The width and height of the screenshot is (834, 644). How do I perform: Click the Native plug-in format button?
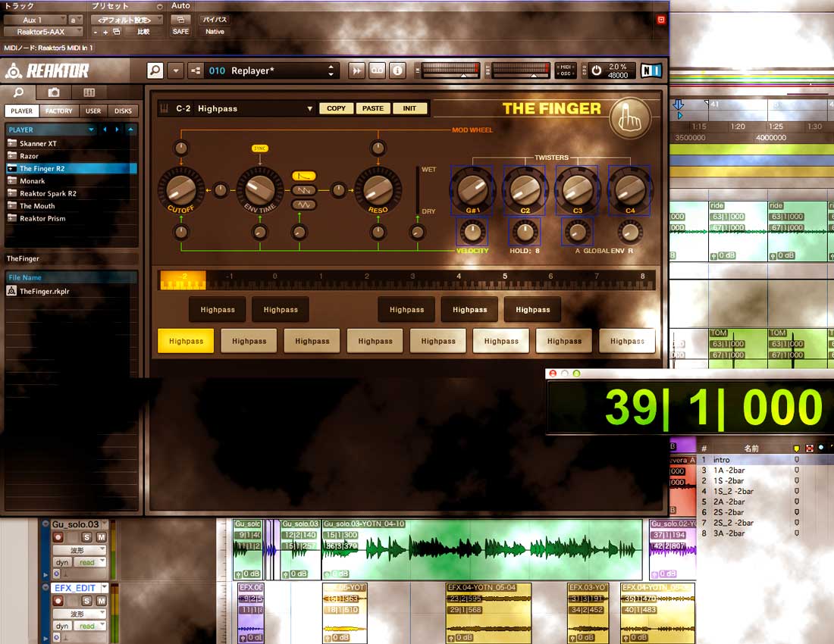coord(215,32)
